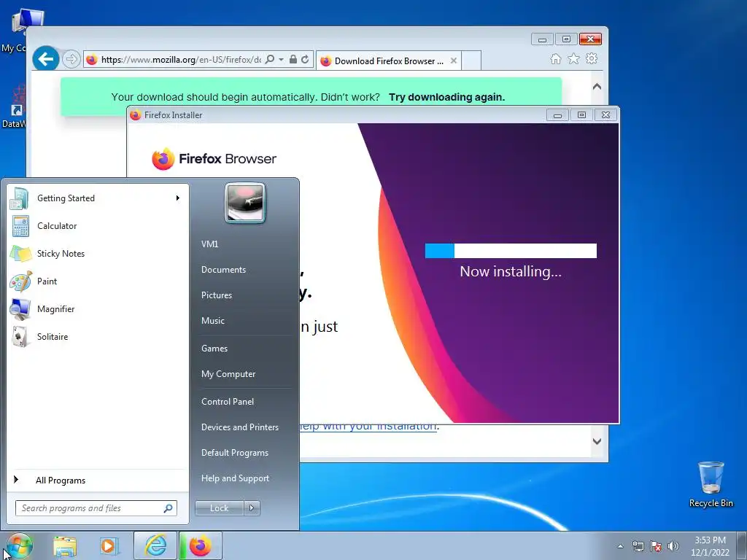
Task: Submit search with Start menu magnifier icon
Action: 168,508
